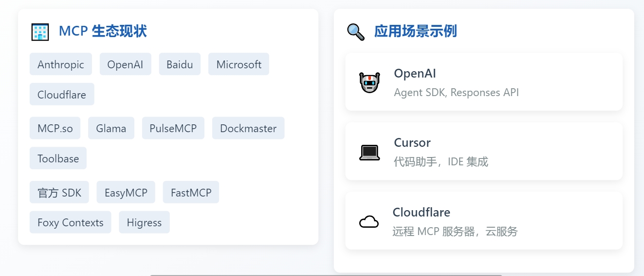The image size is (644, 276).
Task: Select the 官方 SDK tag
Action: click(x=59, y=192)
